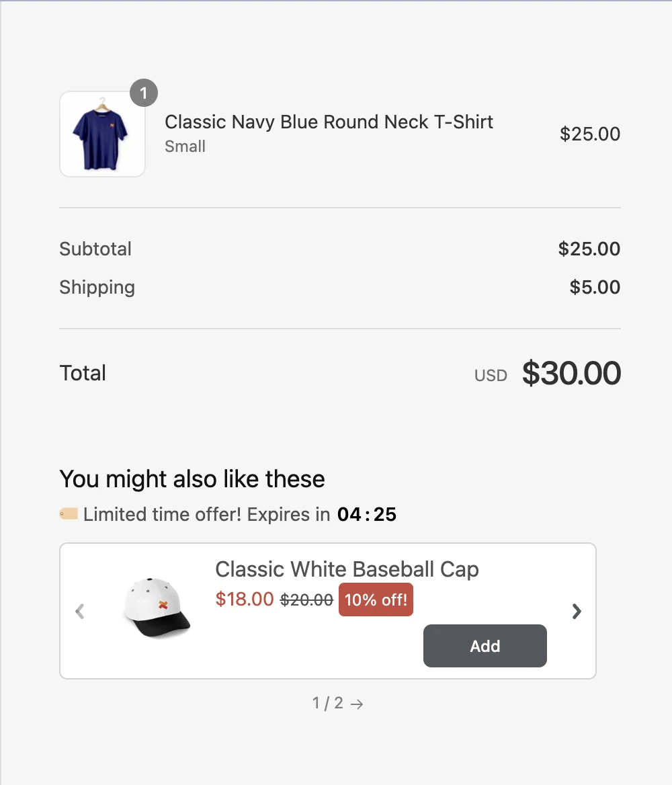
Task: Click the navy blue T-shirt thumbnail
Action: (102, 134)
